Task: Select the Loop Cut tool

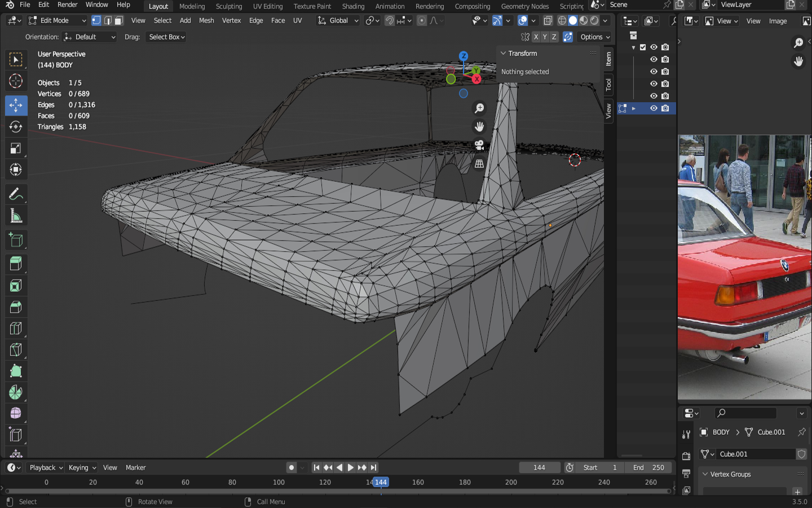Action: pos(16,329)
